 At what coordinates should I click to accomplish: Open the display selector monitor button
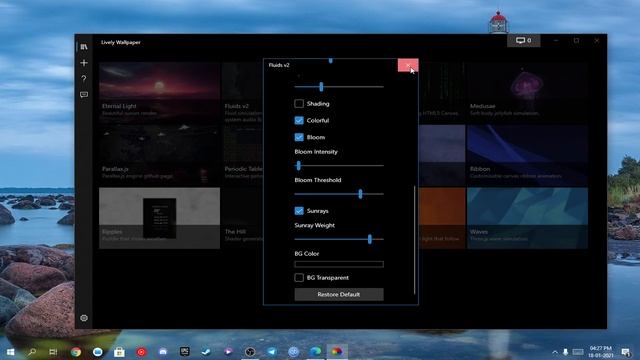point(524,40)
